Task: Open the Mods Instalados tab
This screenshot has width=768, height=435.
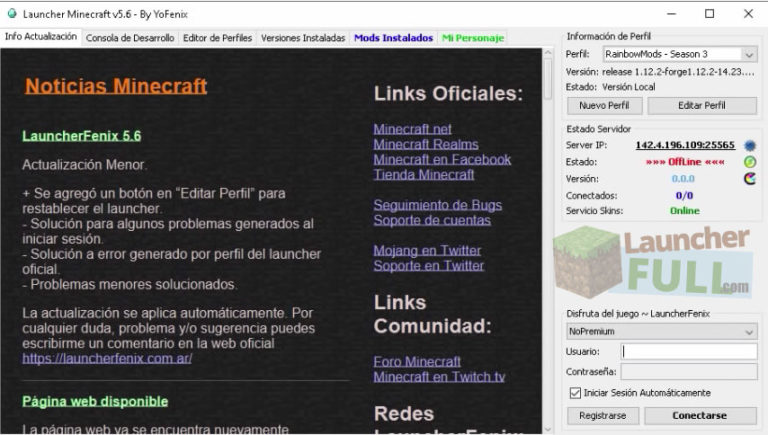Action: [x=393, y=38]
